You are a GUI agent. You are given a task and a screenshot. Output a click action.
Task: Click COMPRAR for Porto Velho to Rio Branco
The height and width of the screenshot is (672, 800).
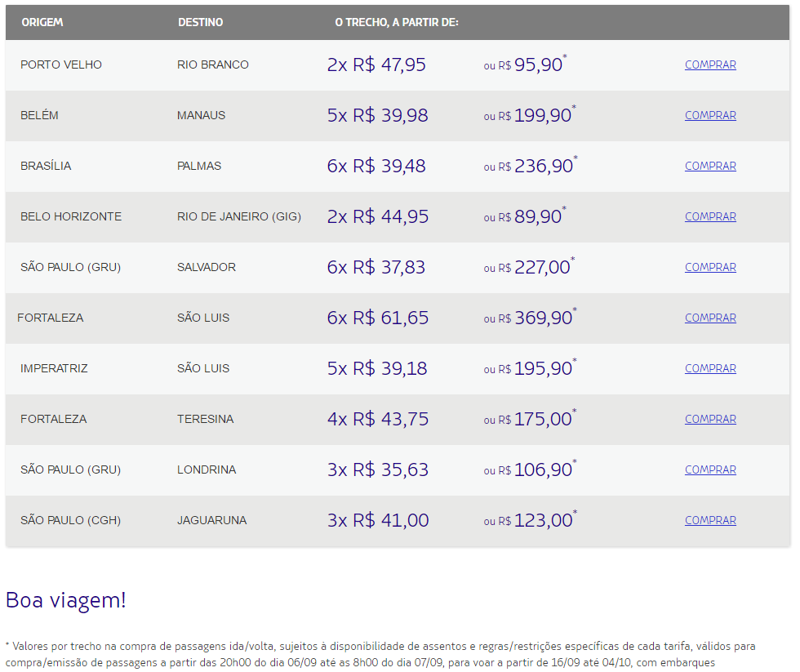(x=710, y=65)
